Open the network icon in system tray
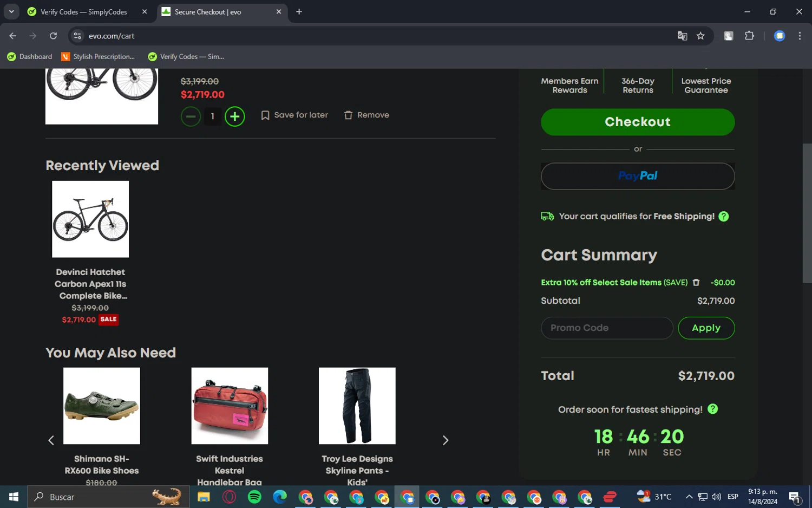This screenshot has width=812, height=508. point(703,497)
